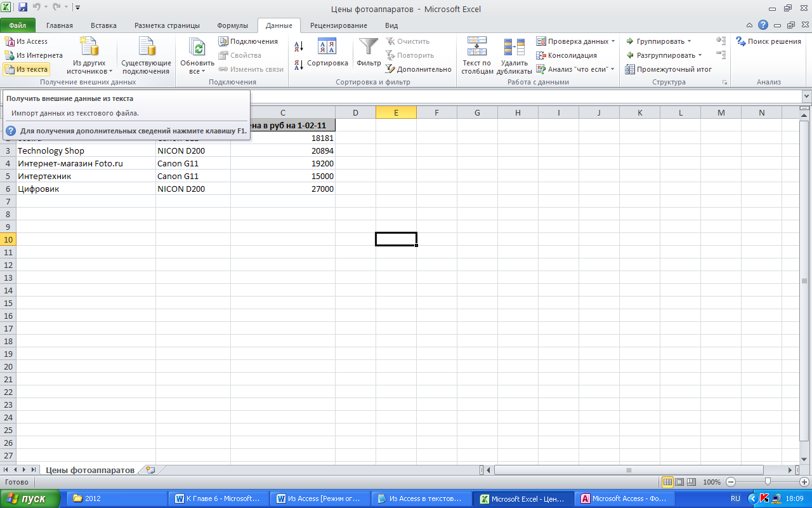Screen dimensions: 812x508
Task: Open Анализ "что если" menu
Action: click(x=575, y=69)
